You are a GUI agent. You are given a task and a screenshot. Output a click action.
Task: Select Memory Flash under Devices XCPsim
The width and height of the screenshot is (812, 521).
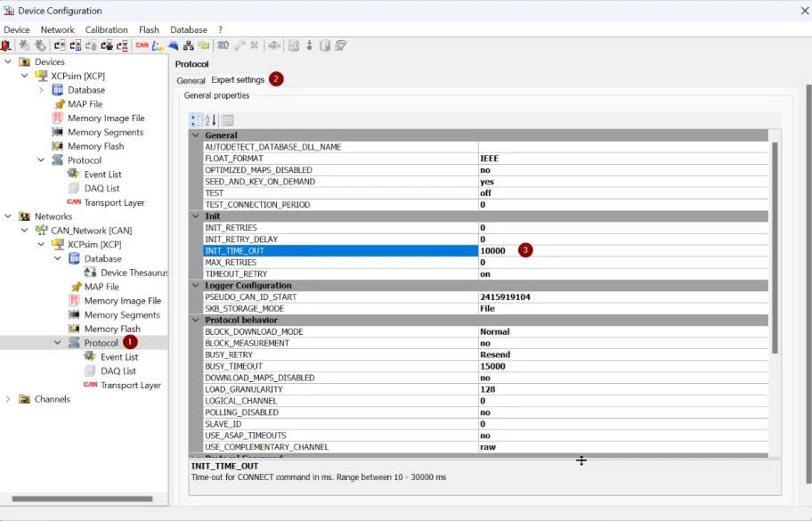(x=96, y=146)
